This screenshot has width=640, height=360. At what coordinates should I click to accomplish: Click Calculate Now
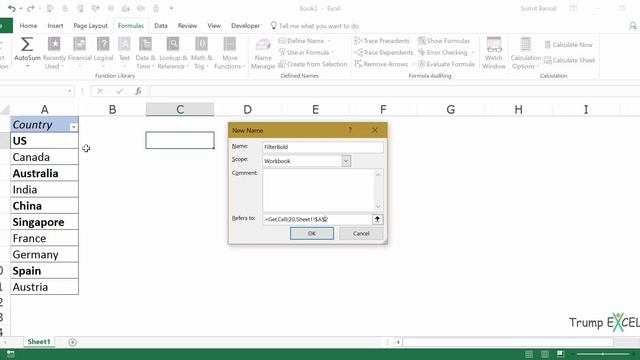tap(568, 44)
